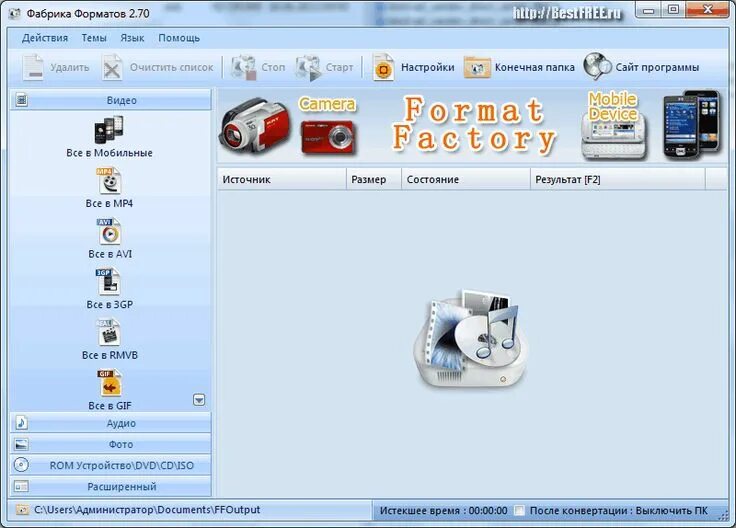The image size is (736, 528).
Task: Select the Все в MP4 icon
Action: click(x=109, y=181)
